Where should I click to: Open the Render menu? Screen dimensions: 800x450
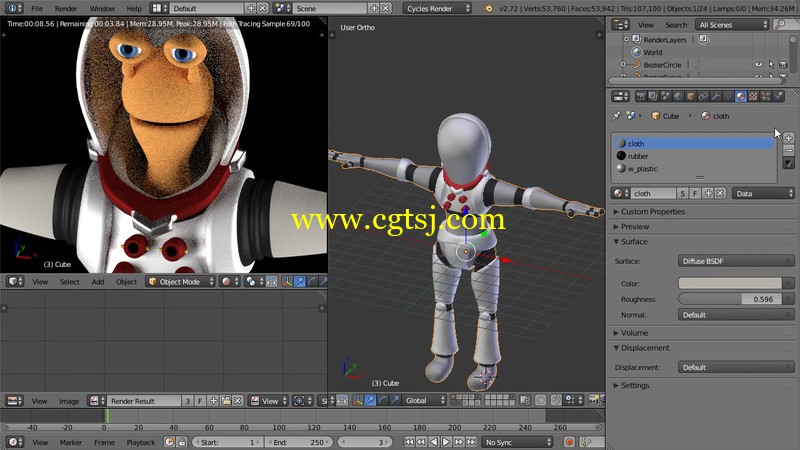click(66, 9)
